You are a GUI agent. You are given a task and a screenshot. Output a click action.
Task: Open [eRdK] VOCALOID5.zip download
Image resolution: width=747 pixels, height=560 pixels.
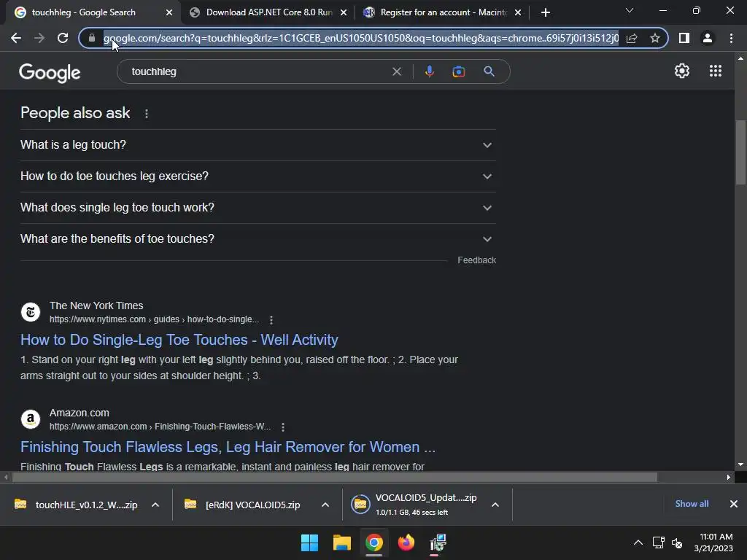coord(244,505)
